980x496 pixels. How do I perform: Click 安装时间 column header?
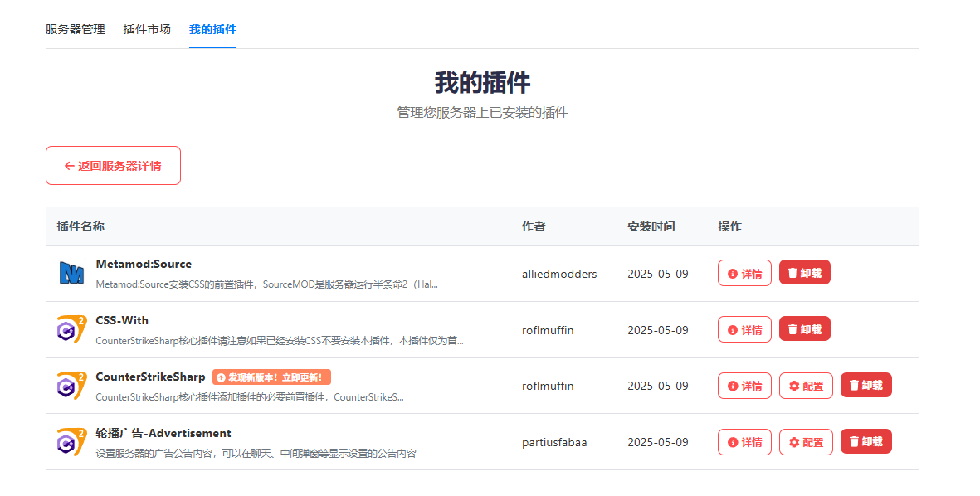[x=651, y=226]
